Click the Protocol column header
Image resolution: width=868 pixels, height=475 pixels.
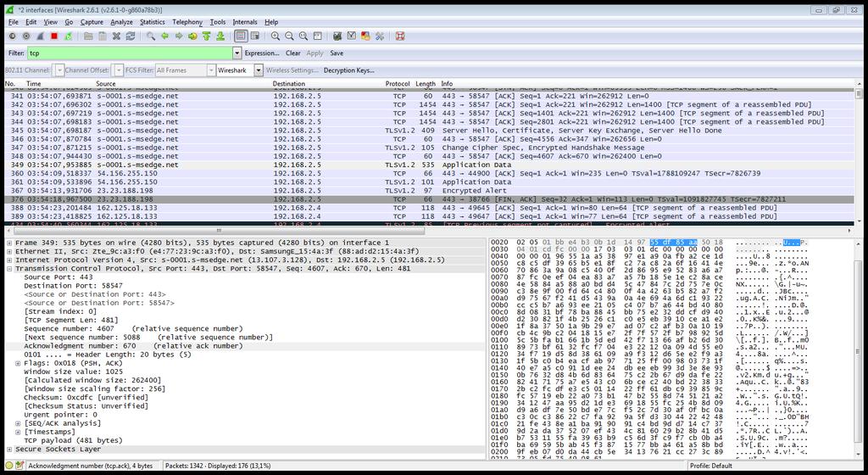click(x=397, y=84)
